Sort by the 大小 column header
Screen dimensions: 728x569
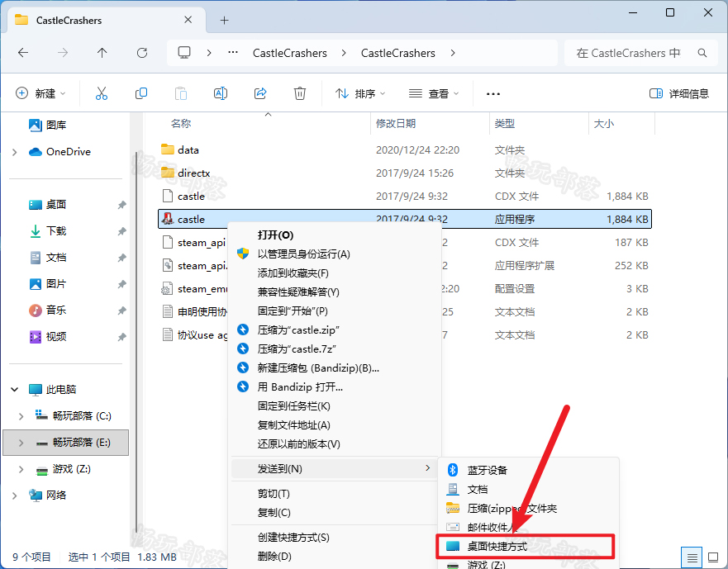click(621, 123)
